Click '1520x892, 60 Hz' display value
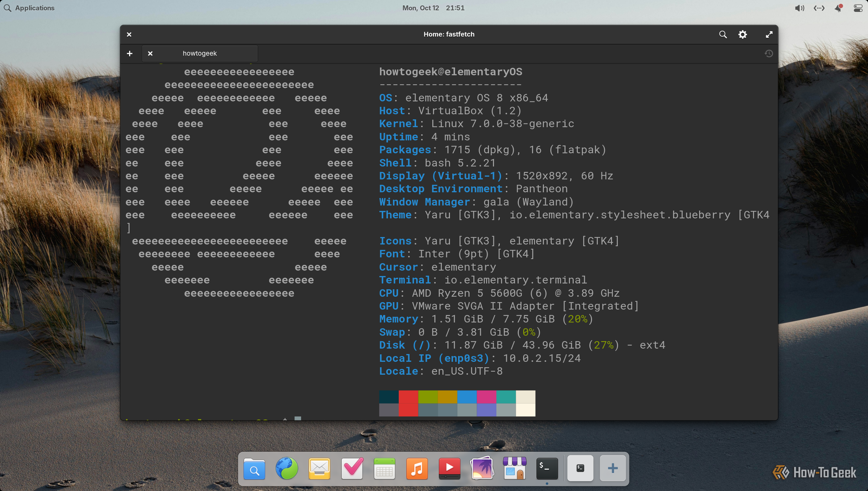 (565, 176)
